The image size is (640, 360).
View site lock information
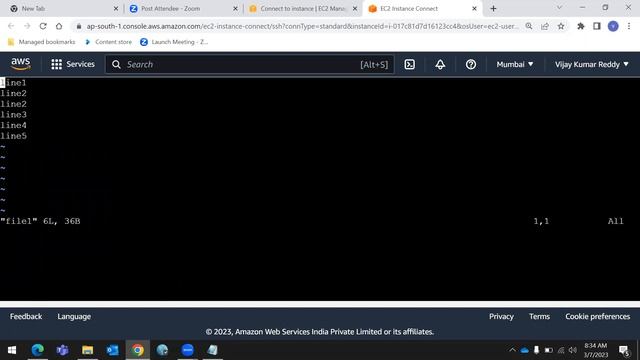tap(79, 26)
